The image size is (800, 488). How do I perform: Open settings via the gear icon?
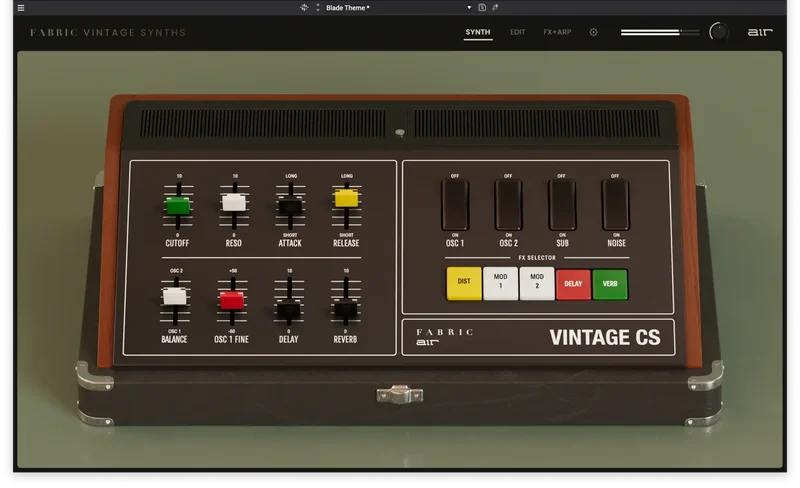[x=593, y=32]
